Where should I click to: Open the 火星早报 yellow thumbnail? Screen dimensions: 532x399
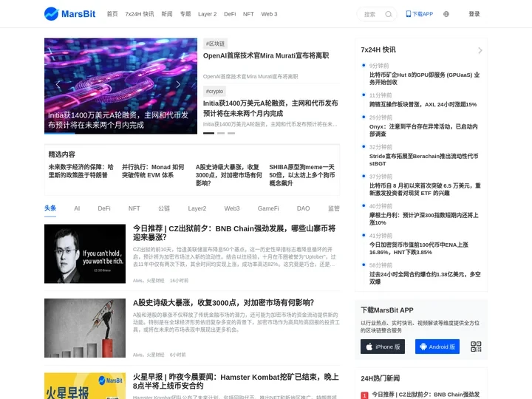(x=85, y=386)
